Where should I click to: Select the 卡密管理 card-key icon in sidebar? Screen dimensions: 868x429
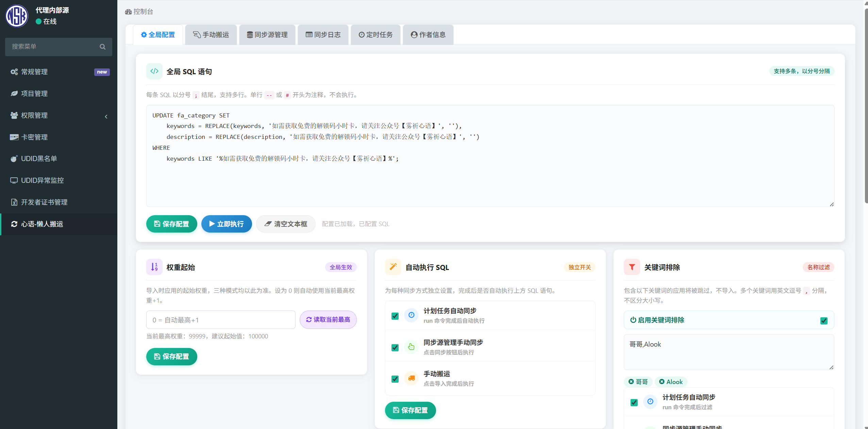pyautogui.click(x=14, y=137)
